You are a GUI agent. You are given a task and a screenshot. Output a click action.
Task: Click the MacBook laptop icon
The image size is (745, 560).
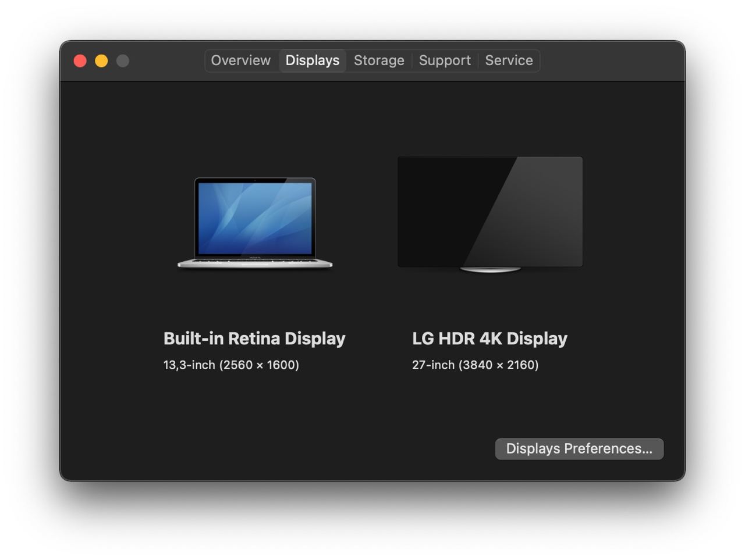point(255,223)
